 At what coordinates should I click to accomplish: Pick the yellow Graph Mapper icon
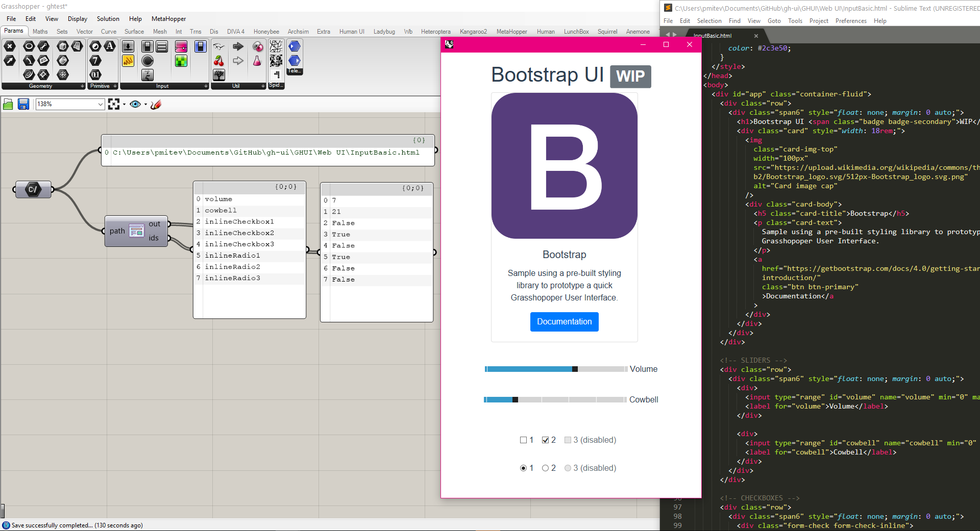(x=128, y=61)
